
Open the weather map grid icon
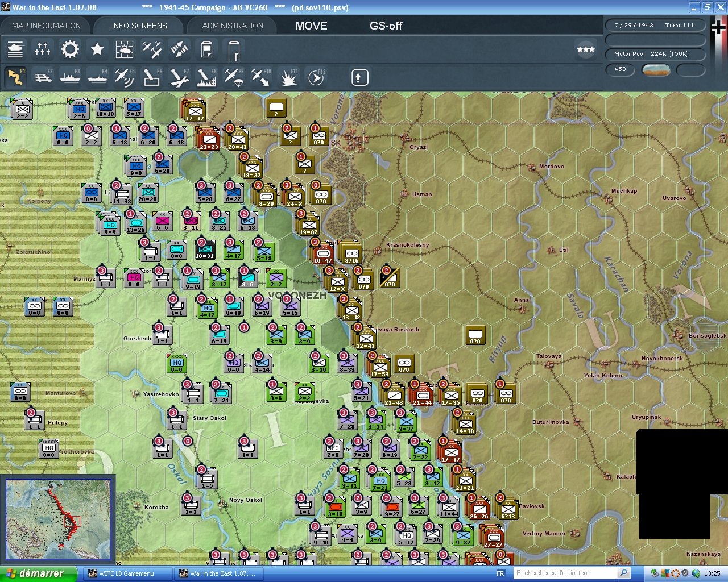pyautogui.click(x=125, y=49)
